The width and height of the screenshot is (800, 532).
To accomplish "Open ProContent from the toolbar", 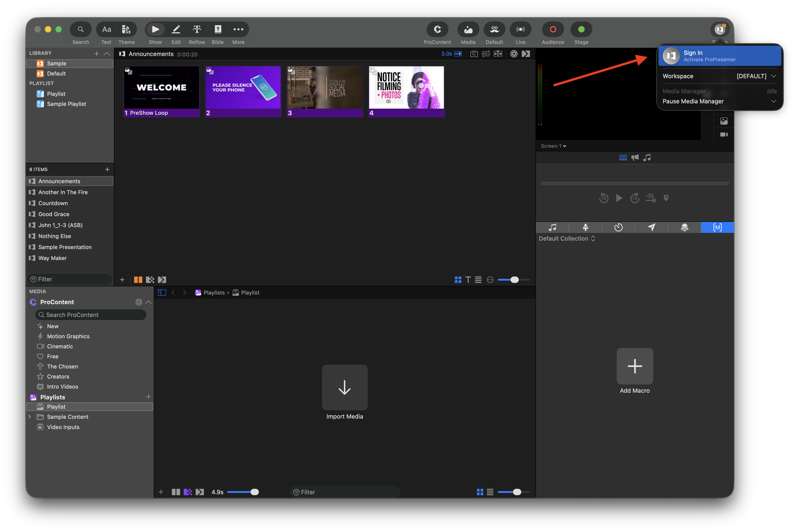I will click(437, 30).
